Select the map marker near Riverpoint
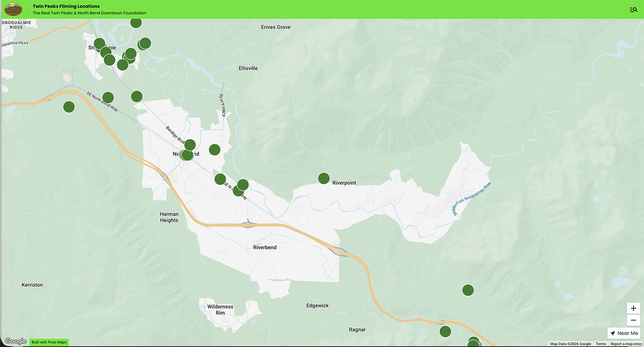The height and width of the screenshot is (347, 644). tap(324, 178)
